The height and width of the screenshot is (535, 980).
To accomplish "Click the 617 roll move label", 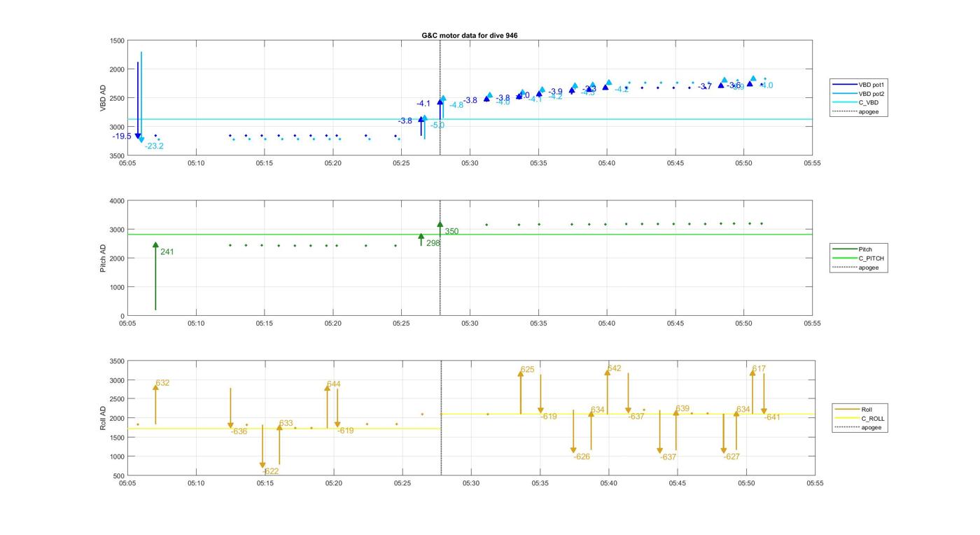I will pyautogui.click(x=759, y=369).
